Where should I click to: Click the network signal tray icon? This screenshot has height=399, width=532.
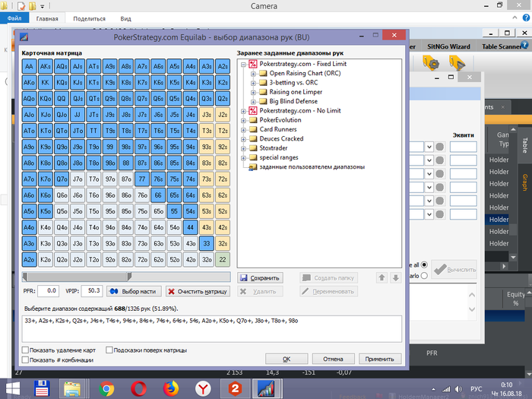(446, 389)
